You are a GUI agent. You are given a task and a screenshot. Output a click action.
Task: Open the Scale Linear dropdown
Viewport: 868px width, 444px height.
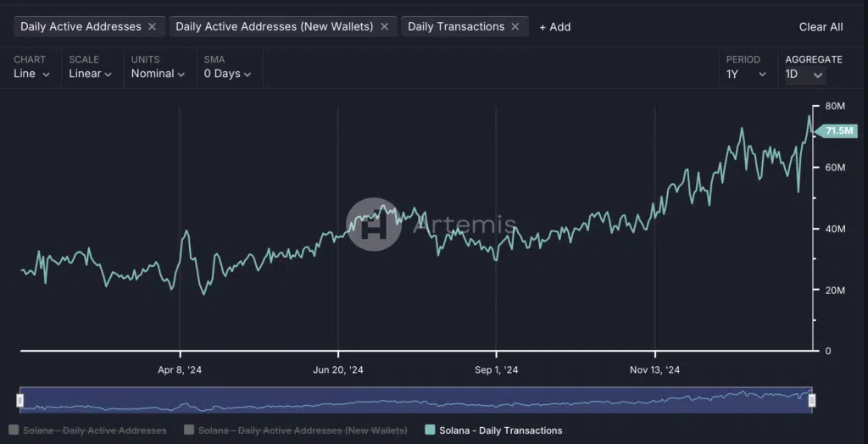[x=91, y=74]
